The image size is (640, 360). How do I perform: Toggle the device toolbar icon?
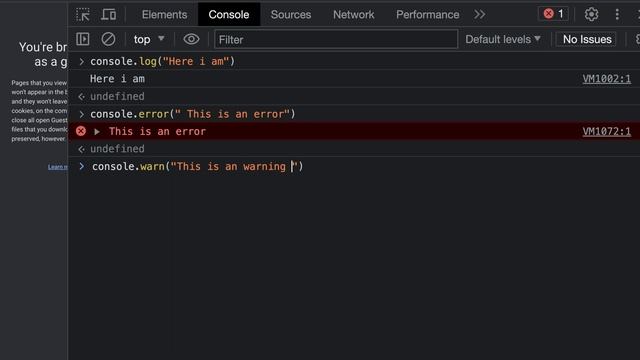coord(109,15)
